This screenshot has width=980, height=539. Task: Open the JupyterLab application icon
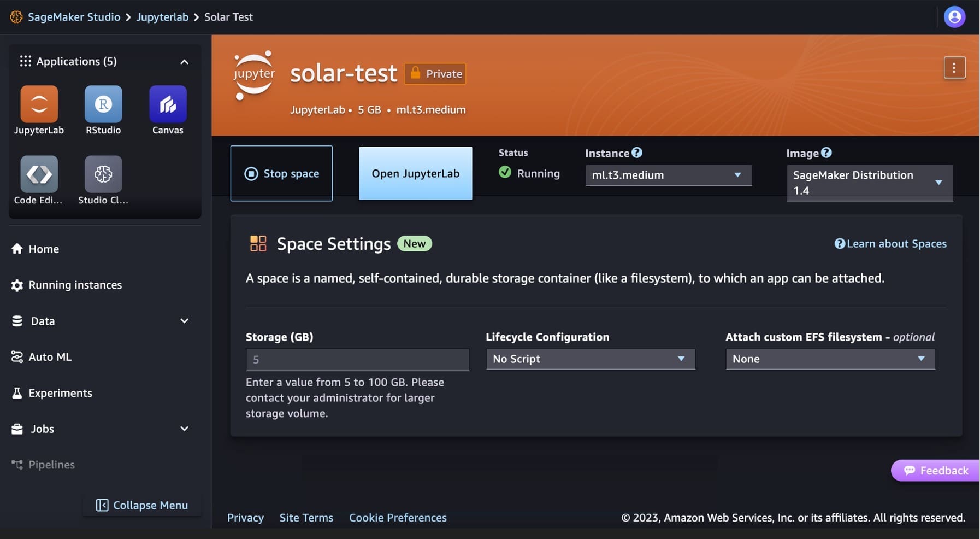[39, 104]
